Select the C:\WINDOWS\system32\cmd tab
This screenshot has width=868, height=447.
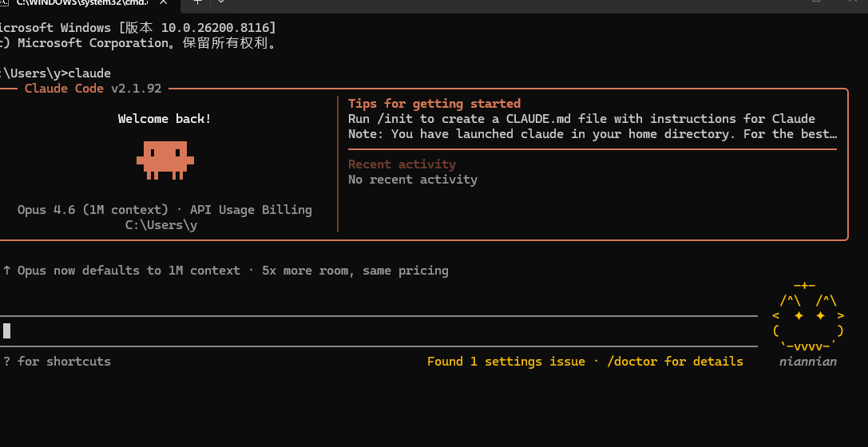pyautogui.click(x=83, y=2)
